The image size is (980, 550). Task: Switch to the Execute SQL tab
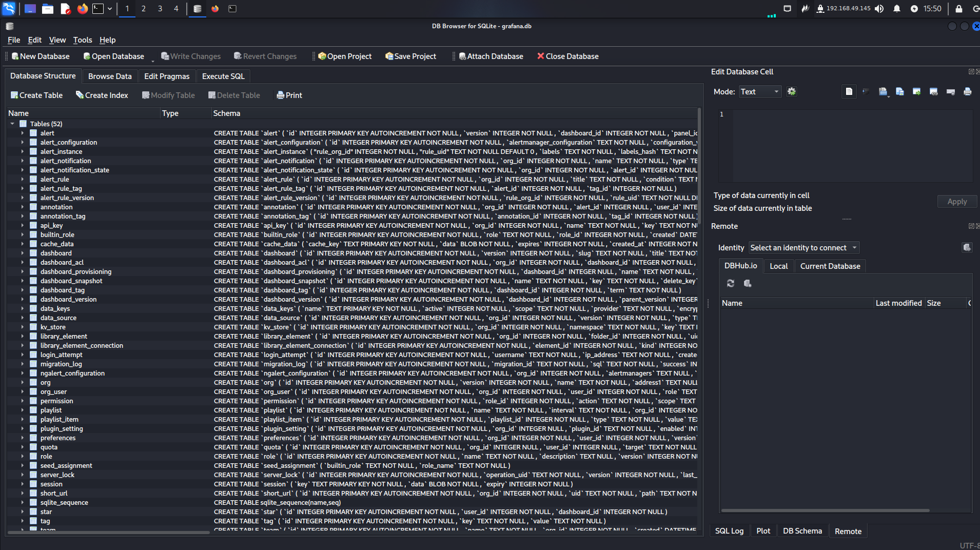[223, 76]
